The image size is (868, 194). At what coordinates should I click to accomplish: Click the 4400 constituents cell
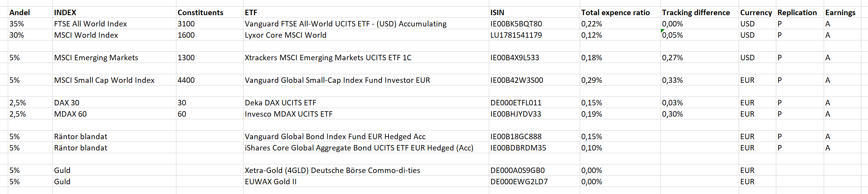(210, 80)
